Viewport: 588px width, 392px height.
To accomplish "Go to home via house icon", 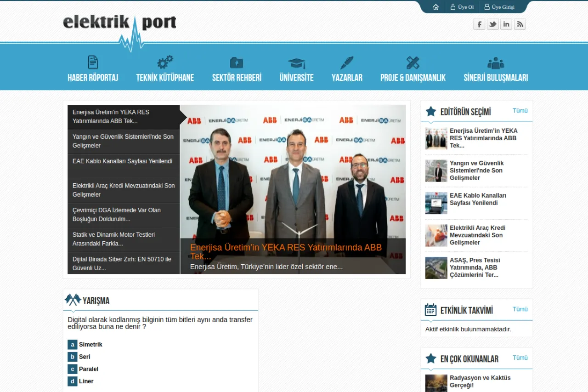I will 436,7.
